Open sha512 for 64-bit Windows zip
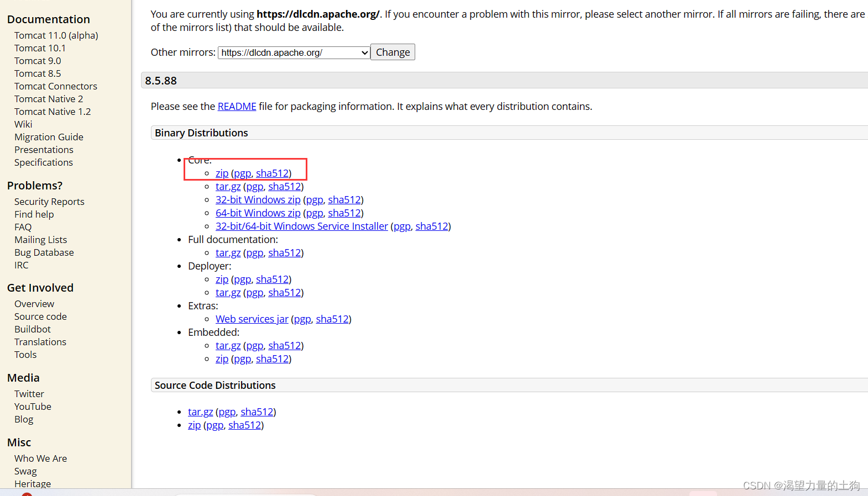The height and width of the screenshot is (496, 868). point(344,213)
